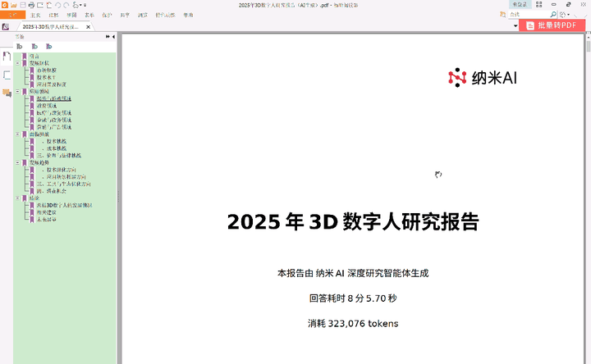The image size is (591, 364).
Task: Select the 四、潜在机会 bookmark
Action: point(52,191)
